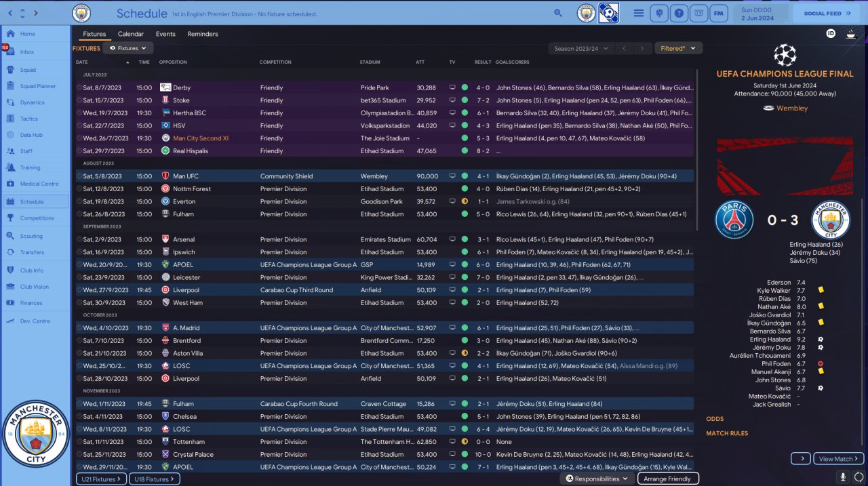Open the FM menu icon
The height and width of the screenshot is (486, 868).
[x=718, y=13]
